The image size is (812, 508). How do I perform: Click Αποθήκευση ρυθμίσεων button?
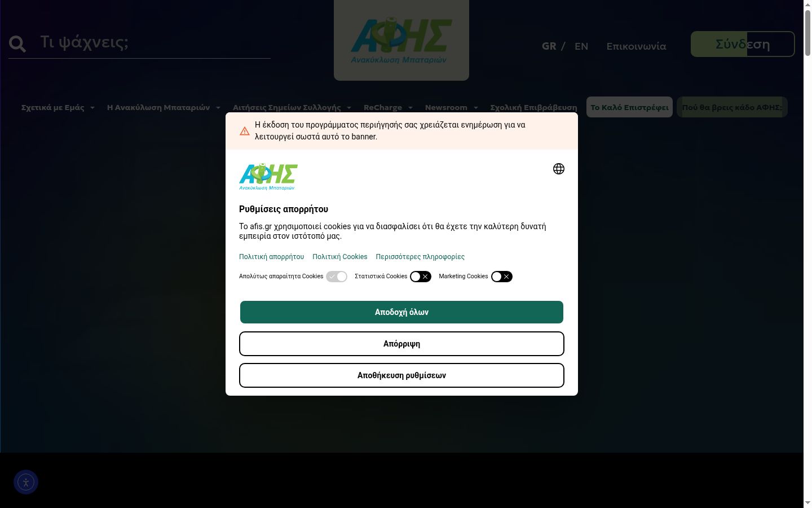401,375
